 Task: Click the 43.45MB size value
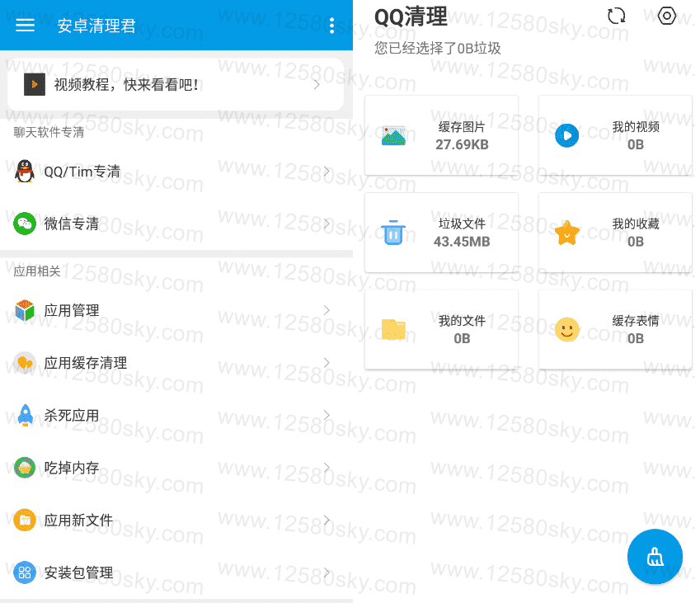(x=462, y=242)
